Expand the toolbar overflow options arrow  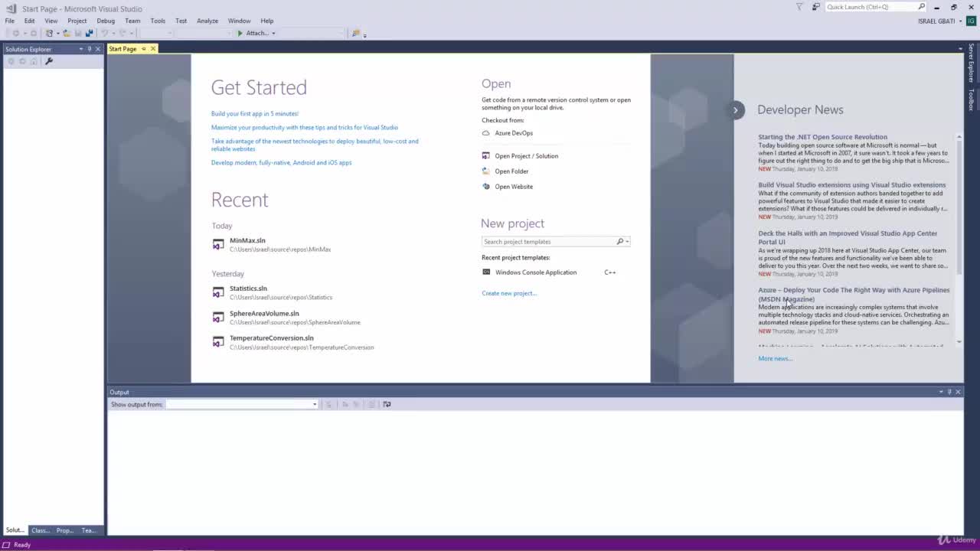[x=364, y=34]
